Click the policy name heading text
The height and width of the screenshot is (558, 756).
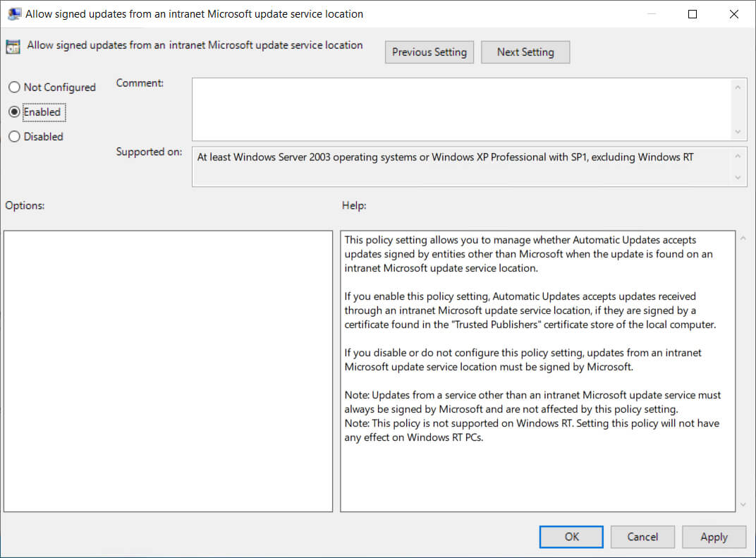point(195,45)
